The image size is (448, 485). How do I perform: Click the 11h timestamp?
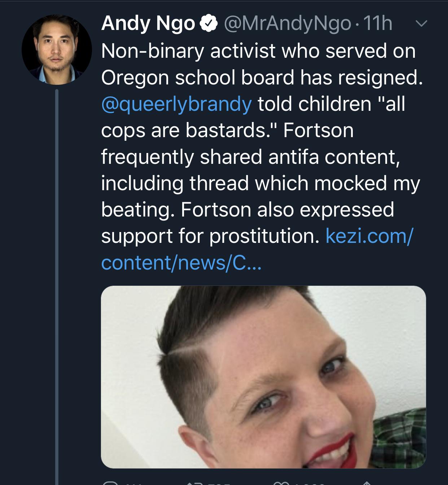click(378, 24)
